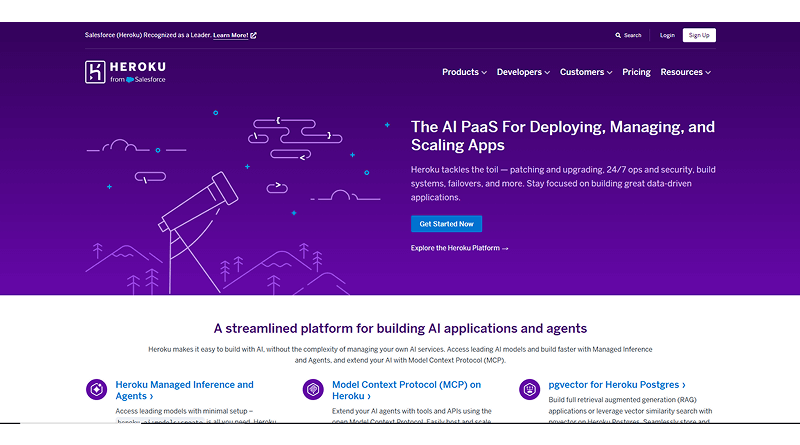Click the search magnifier icon
The width and height of the screenshot is (800, 445).
(x=619, y=35)
